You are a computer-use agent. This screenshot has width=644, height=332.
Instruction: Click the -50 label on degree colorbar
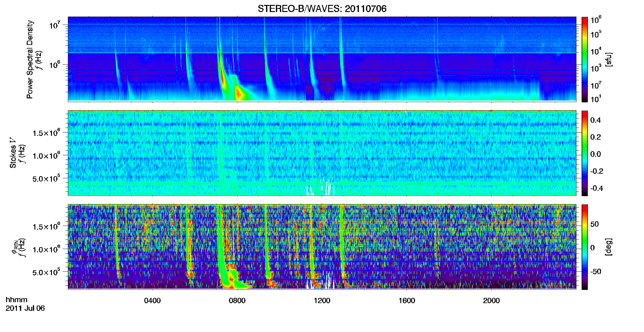595,271
